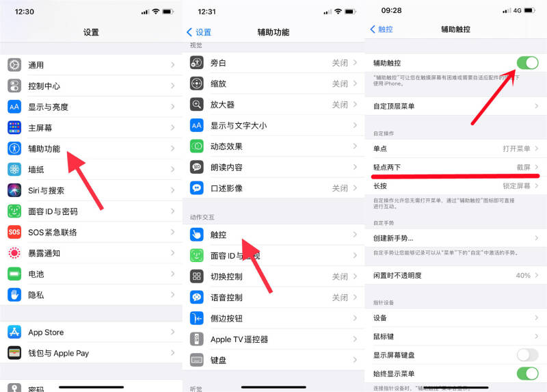Expand 自定顶层菜单 chevron

click(537, 106)
